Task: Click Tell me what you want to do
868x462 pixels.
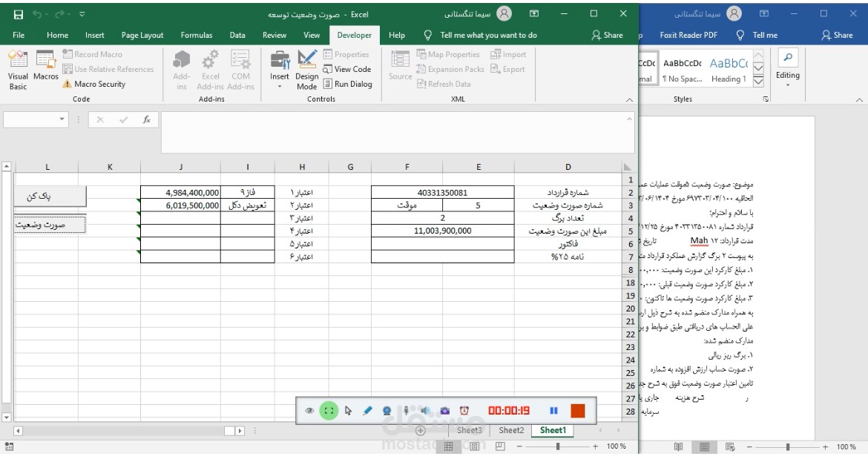Action: click(x=488, y=35)
